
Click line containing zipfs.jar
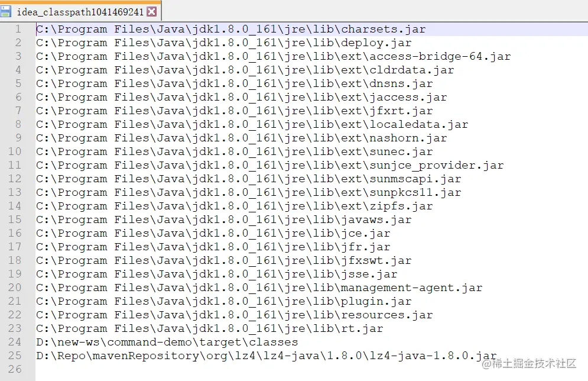[235, 206]
